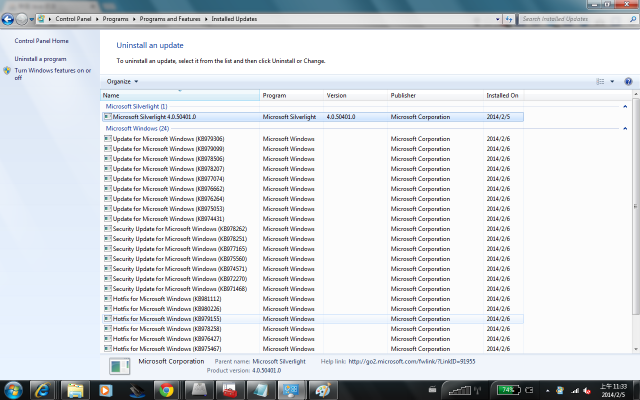The height and width of the screenshot is (400, 640).
Task: Select Hotfix for Microsoft Windows (KB980226)
Action: coord(313,309)
